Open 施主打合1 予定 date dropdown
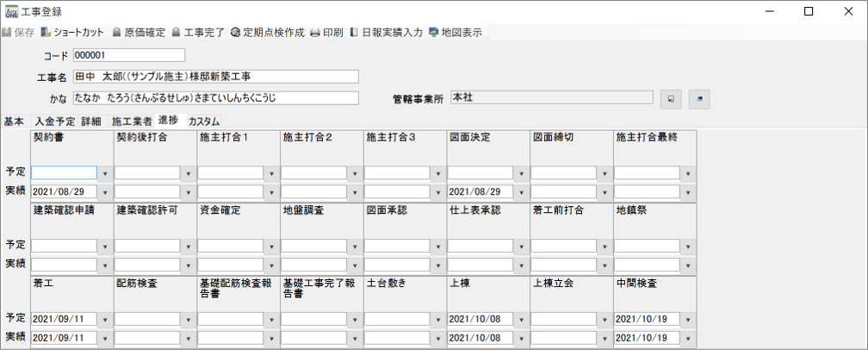Screen dimensions: 868x350 tap(272, 173)
